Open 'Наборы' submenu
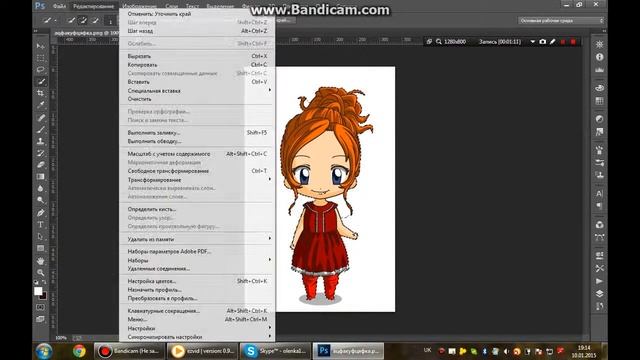This screenshot has width=640, height=360. (197, 260)
